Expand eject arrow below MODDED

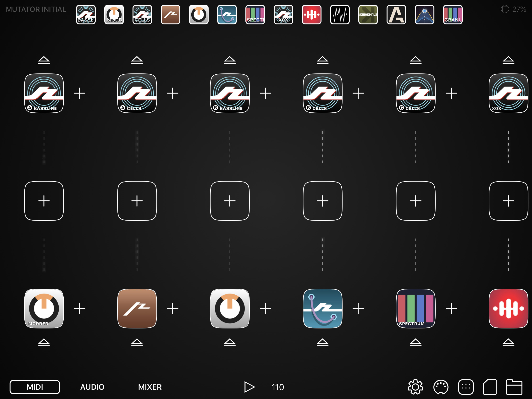(44, 342)
